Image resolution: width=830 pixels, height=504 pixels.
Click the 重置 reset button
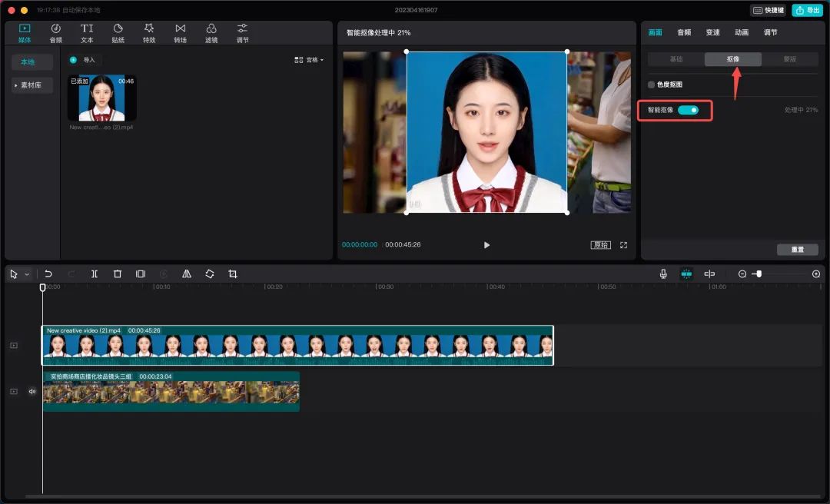(797, 250)
